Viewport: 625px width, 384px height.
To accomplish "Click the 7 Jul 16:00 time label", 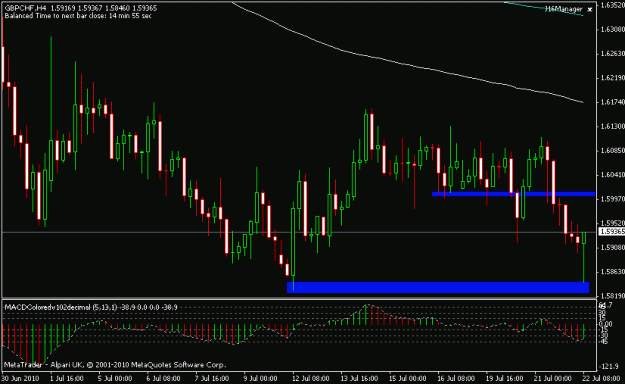I will pyautogui.click(x=212, y=378).
